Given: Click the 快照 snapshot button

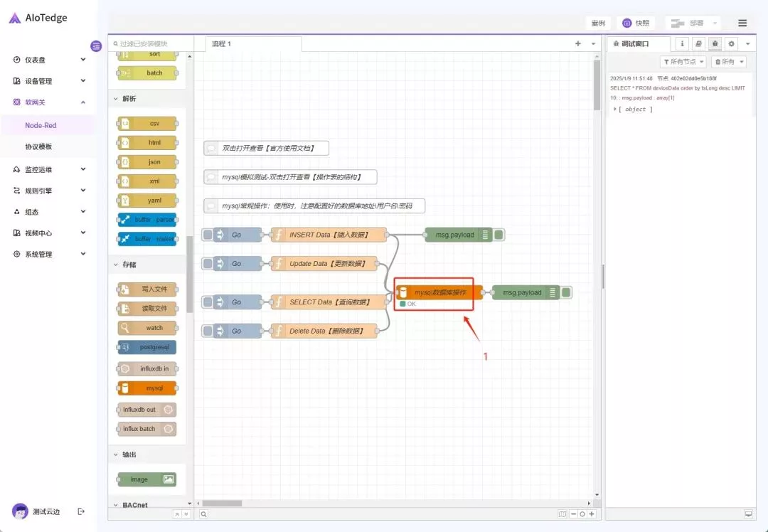Looking at the screenshot, I should coord(635,23).
